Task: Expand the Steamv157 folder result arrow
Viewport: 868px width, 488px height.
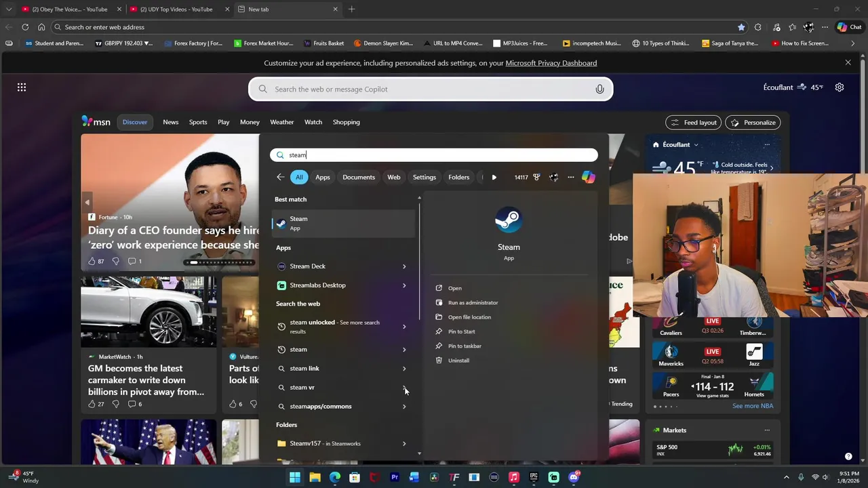Action: [404, 444]
